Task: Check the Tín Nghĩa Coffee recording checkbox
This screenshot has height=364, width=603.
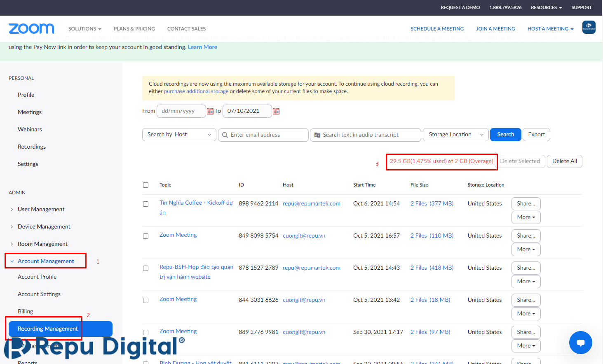Action: (x=145, y=204)
